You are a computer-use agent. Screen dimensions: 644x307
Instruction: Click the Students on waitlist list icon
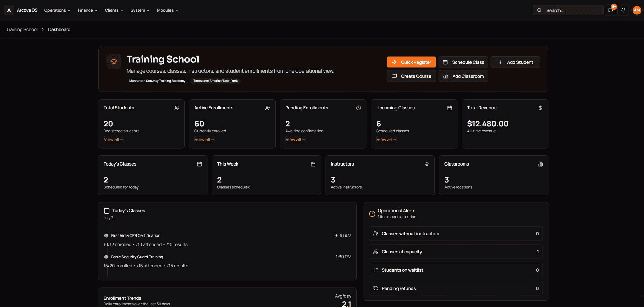tap(376, 270)
